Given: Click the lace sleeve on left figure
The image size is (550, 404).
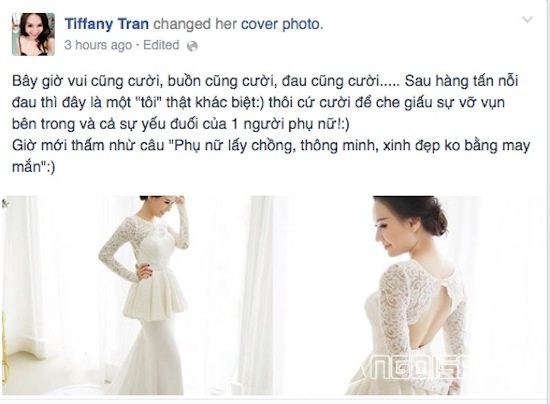Looking at the screenshot, I should tap(114, 251).
